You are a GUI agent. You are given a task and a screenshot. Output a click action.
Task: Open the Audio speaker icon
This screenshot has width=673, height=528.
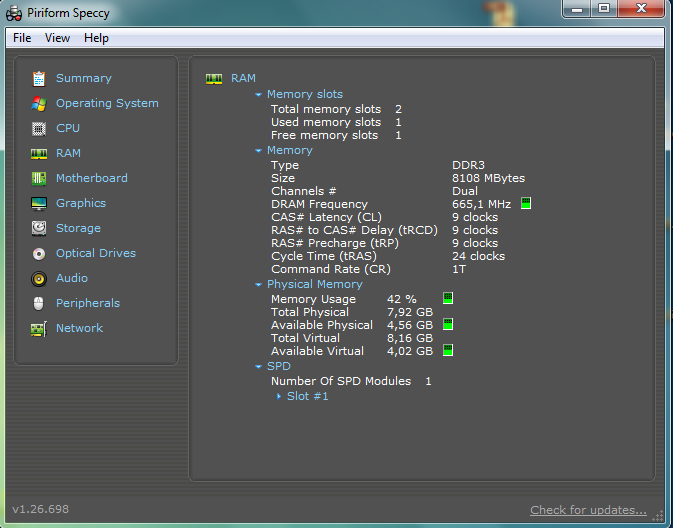tap(39, 278)
